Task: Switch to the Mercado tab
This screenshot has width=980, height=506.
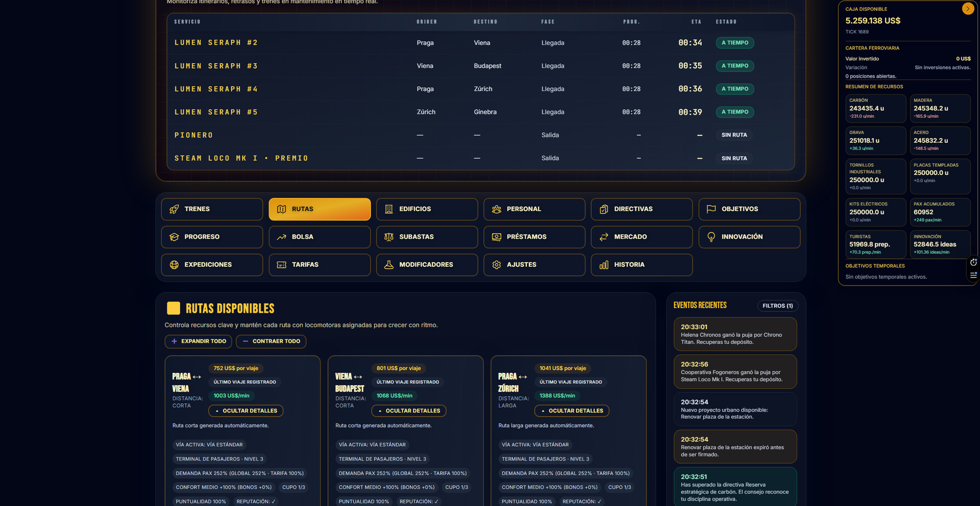Action: [641, 237]
